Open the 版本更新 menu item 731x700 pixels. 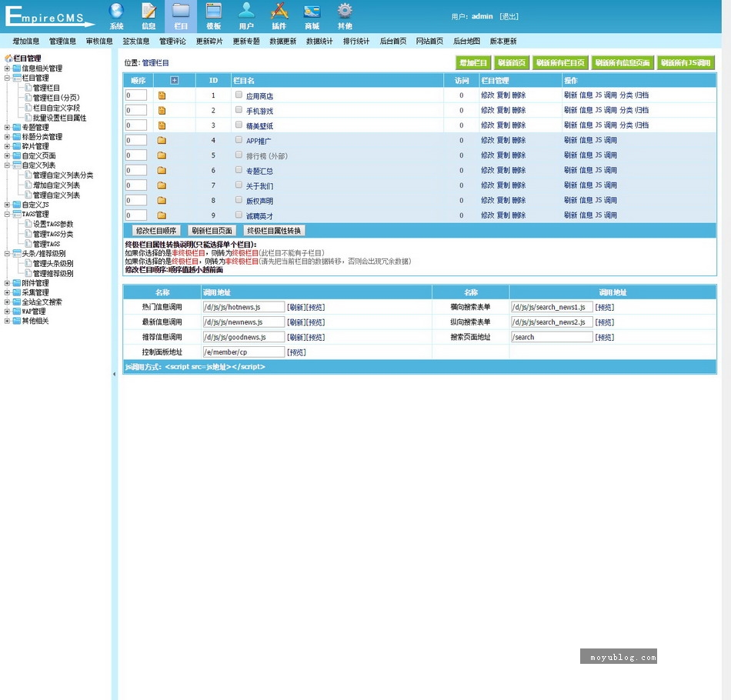(x=503, y=41)
